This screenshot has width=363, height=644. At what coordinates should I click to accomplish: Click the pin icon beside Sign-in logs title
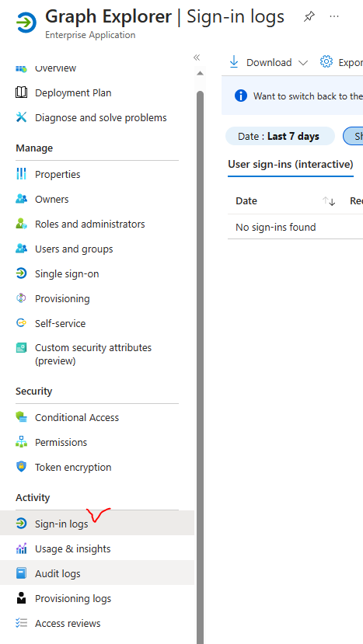[x=309, y=17]
